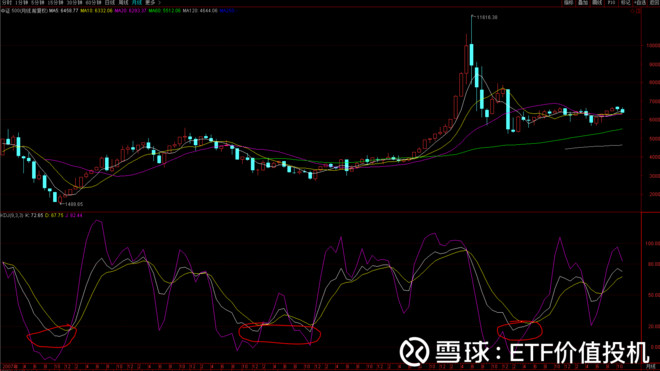Click the MA120 4644.06 label

(x=200, y=11)
